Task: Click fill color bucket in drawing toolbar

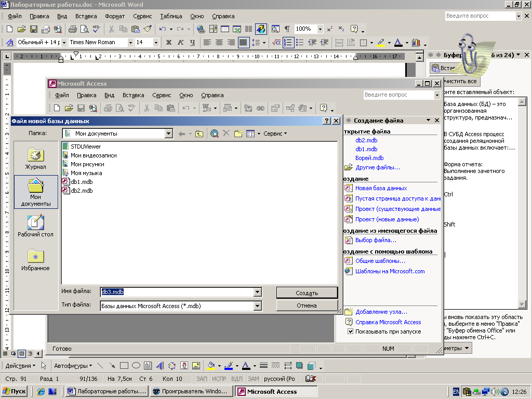Action: click(x=211, y=366)
